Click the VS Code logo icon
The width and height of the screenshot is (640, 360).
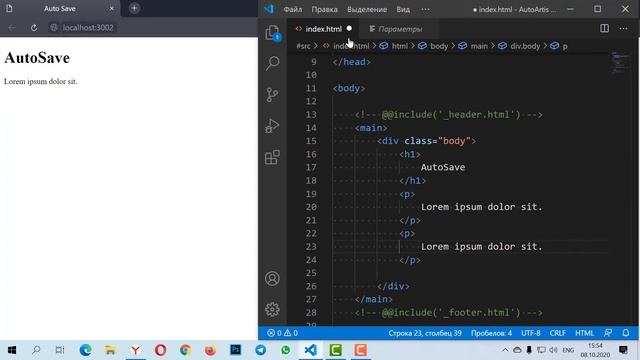pos(269,9)
